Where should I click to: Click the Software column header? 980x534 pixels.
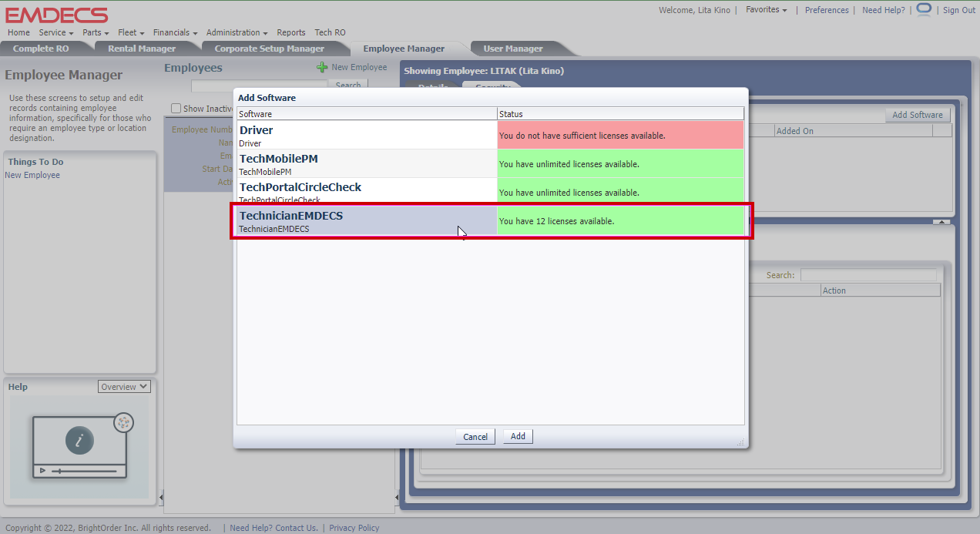point(367,114)
